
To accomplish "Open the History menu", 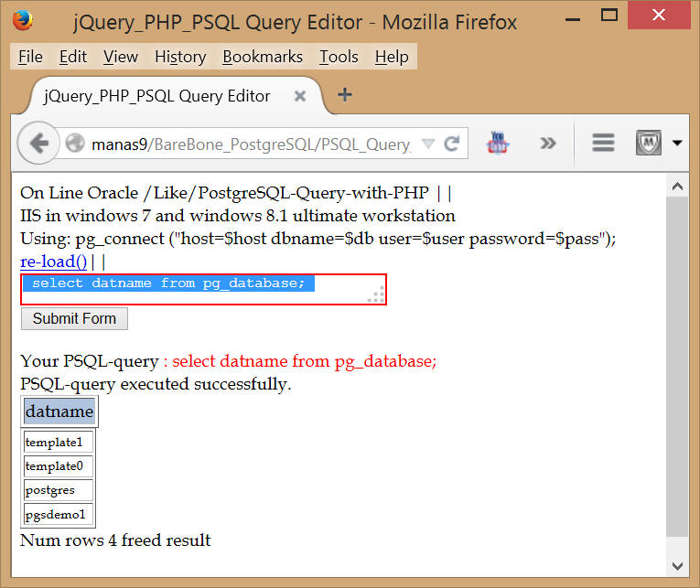I will [180, 57].
